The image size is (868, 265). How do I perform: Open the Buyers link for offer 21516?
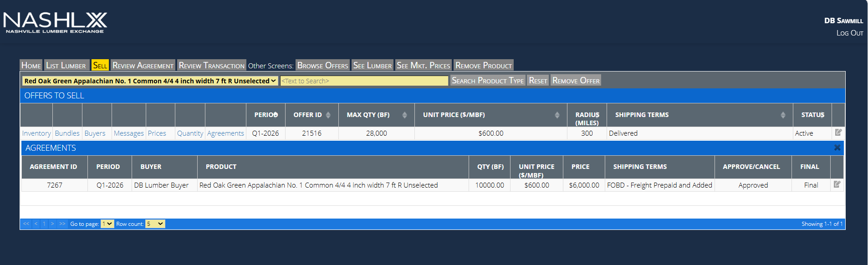click(95, 133)
